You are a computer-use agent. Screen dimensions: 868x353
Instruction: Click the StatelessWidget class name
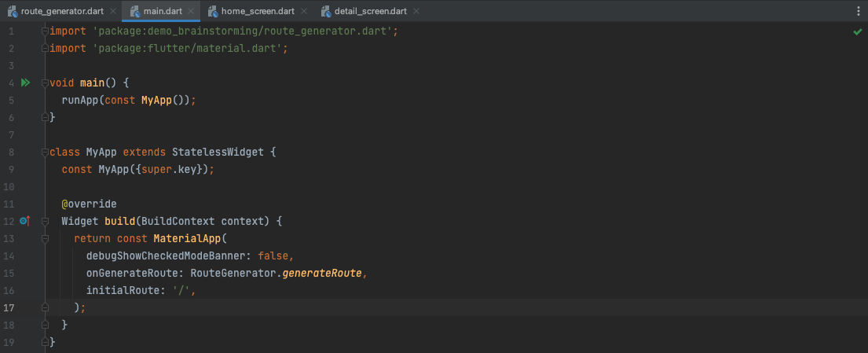(218, 152)
